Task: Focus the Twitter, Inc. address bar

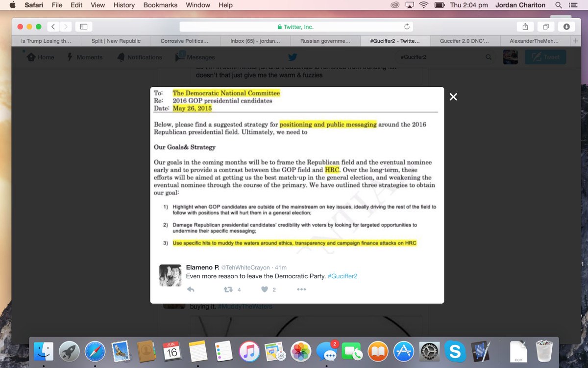Action: (295, 26)
